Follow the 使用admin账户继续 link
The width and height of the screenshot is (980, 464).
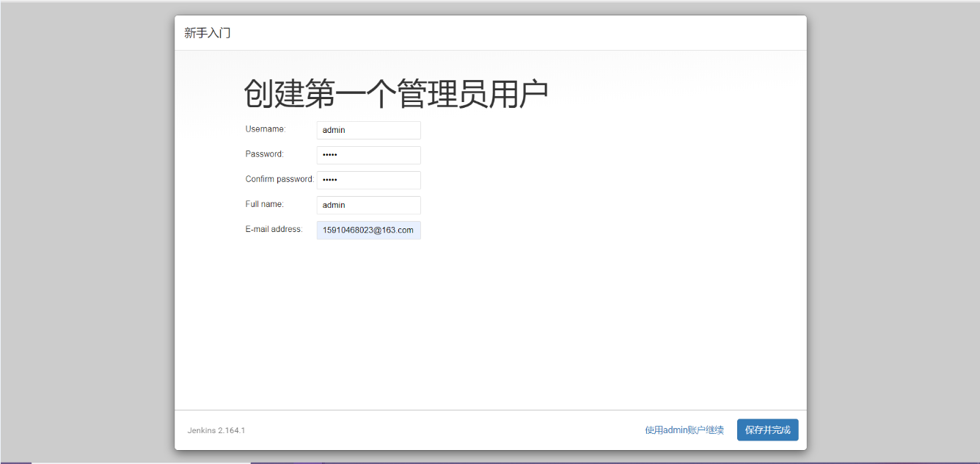(684, 430)
